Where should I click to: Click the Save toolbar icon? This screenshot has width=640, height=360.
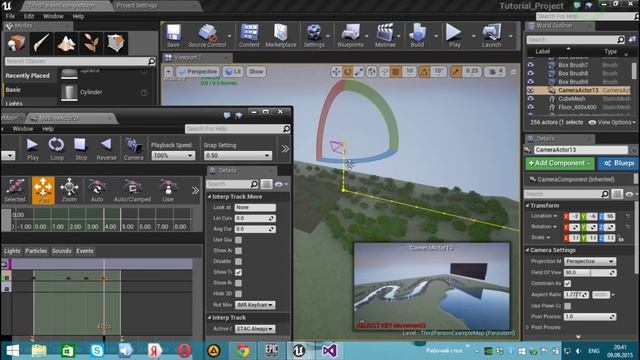tap(173, 36)
